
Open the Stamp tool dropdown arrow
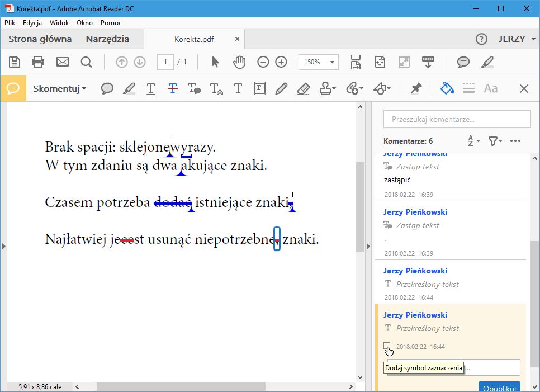click(x=333, y=88)
